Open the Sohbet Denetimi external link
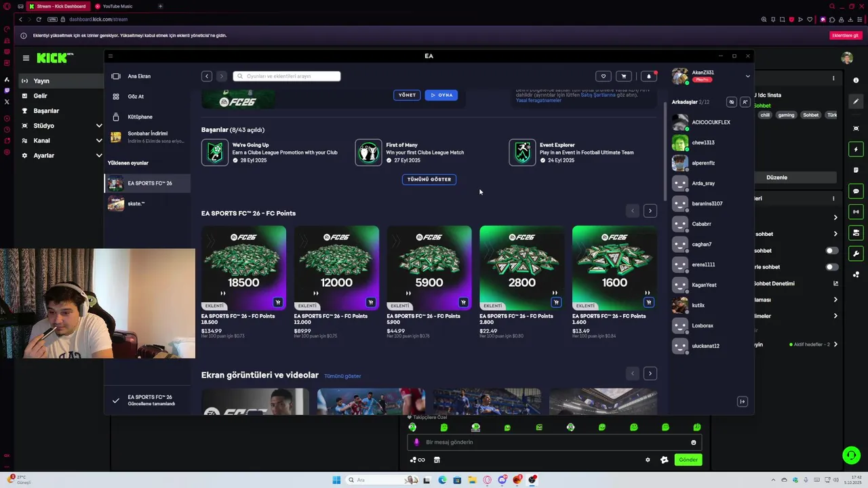Image resolution: width=868 pixels, height=488 pixels. pos(835,283)
